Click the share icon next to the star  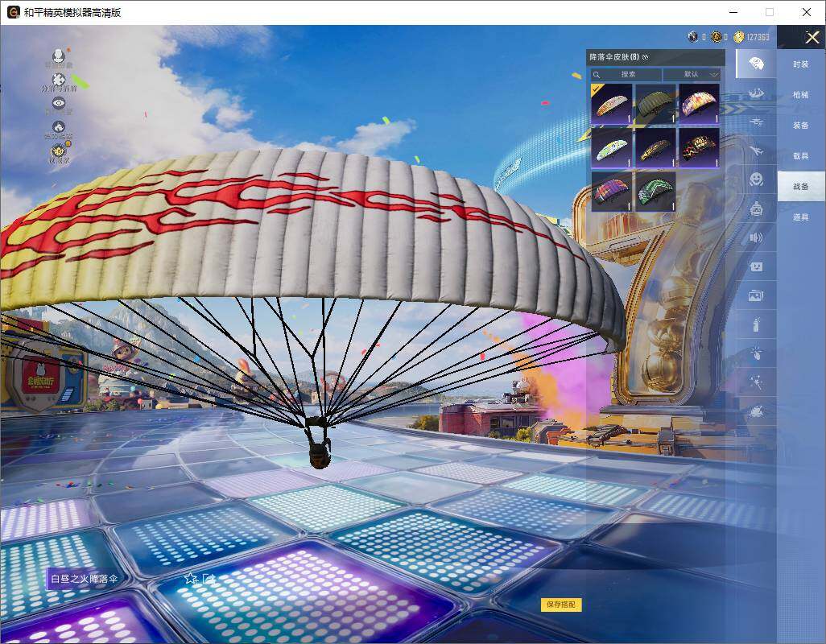[208, 579]
